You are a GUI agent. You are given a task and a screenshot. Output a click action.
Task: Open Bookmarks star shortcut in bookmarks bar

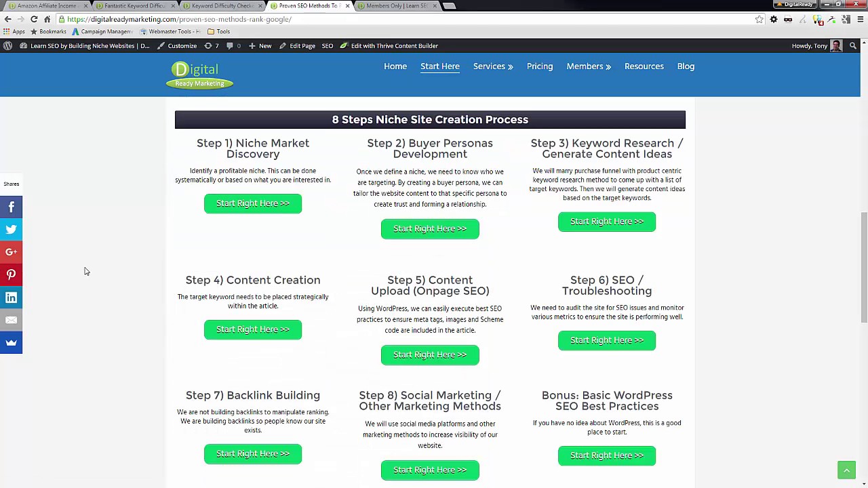pos(48,31)
